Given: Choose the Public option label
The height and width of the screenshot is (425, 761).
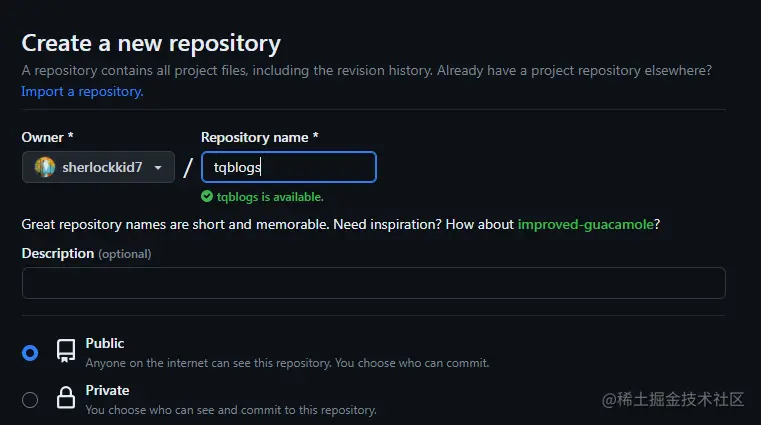Looking at the screenshot, I should tap(105, 343).
